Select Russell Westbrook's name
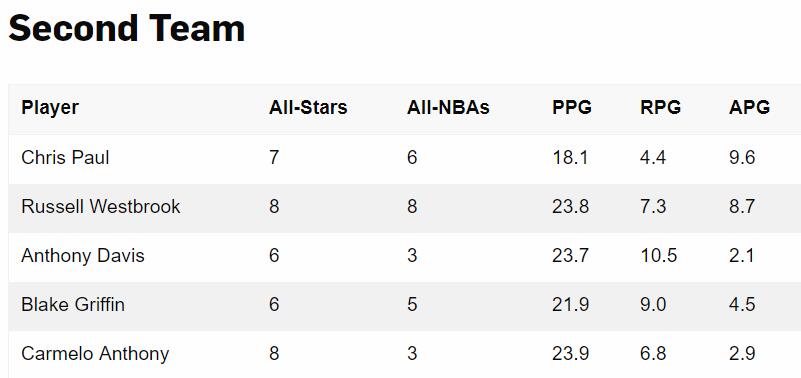The width and height of the screenshot is (801, 378). point(101,206)
